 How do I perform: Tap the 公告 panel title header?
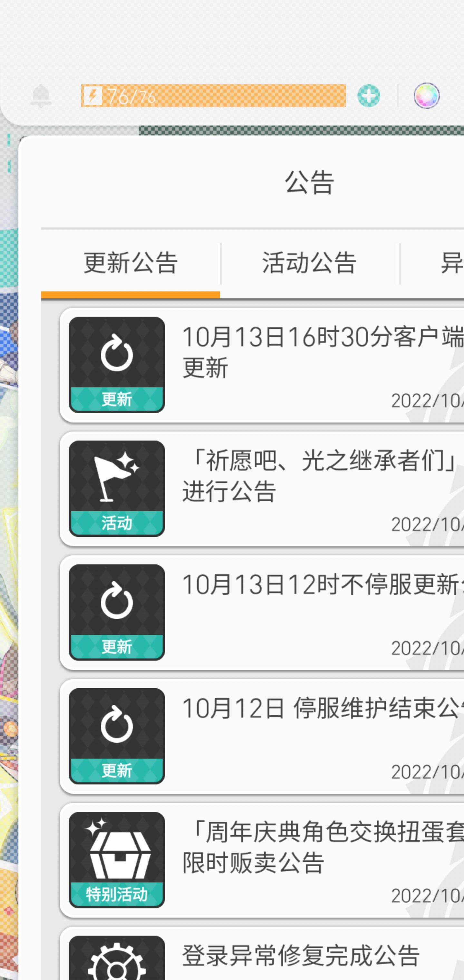309,182
